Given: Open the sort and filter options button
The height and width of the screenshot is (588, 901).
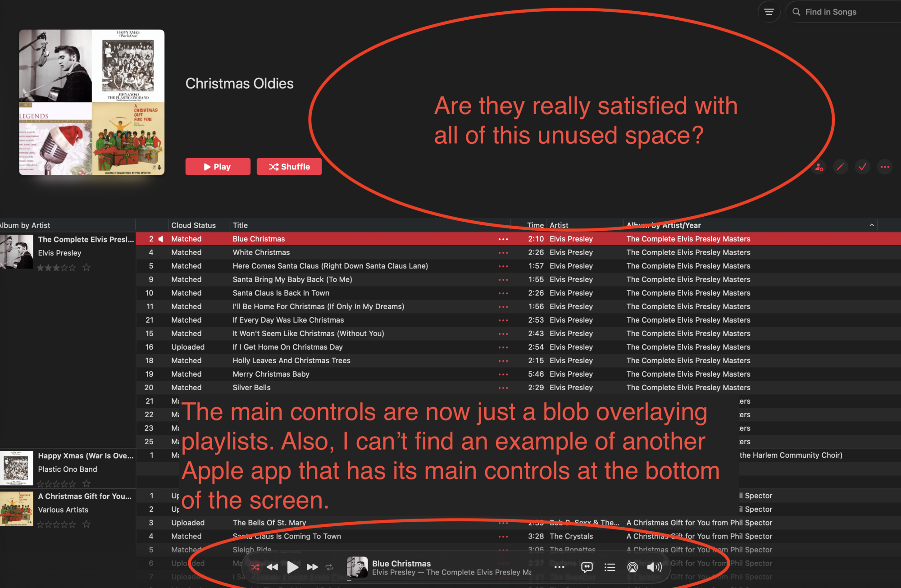Looking at the screenshot, I should 769,12.
